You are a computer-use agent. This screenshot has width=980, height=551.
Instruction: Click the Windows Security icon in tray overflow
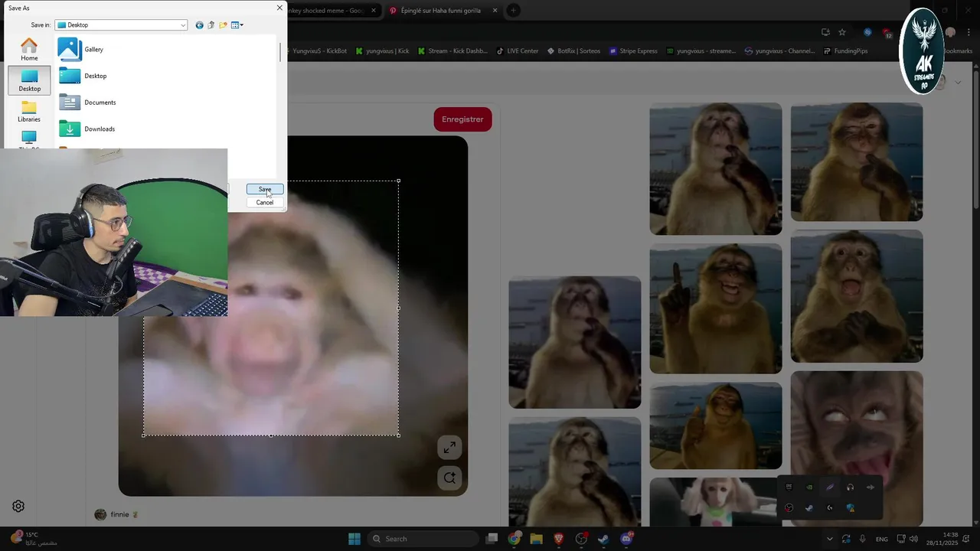(850, 507)
